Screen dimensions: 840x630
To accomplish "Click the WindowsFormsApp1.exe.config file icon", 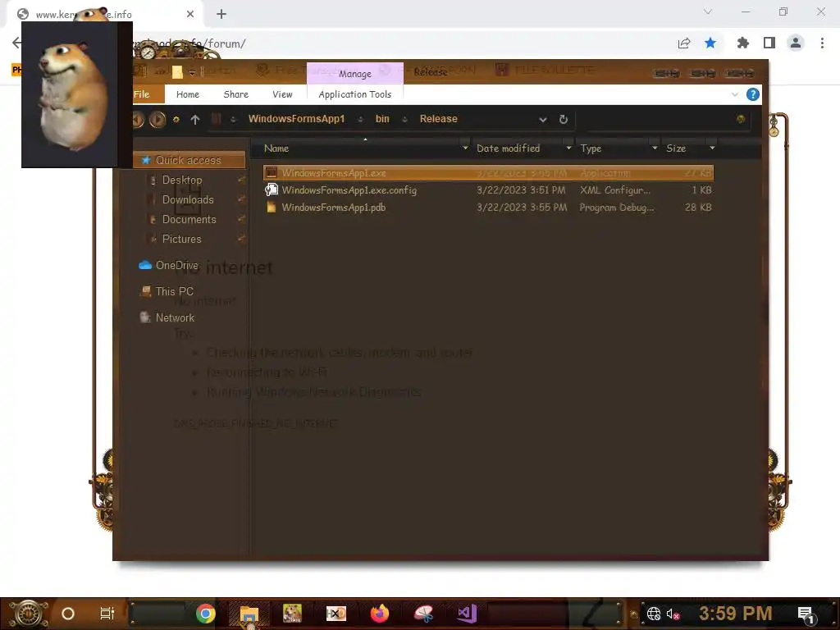I will point(272,189).
